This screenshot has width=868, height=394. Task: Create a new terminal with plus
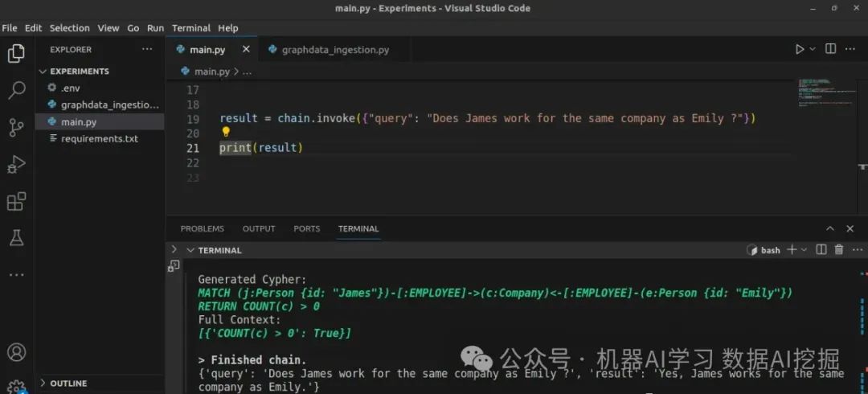tap(792, 250)
